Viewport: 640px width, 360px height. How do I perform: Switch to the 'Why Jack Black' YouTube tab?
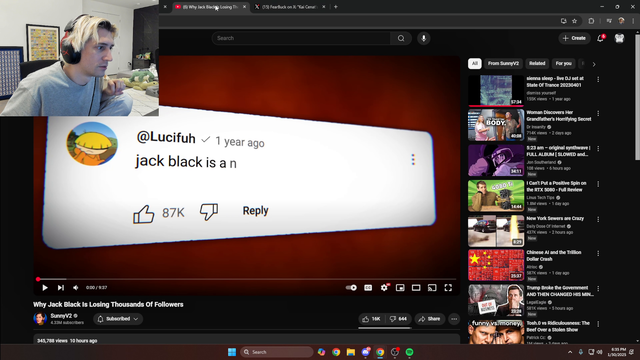point(211,7)
